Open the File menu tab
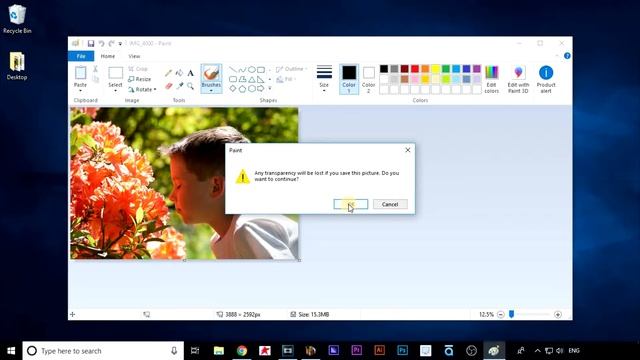 pyautogui.click(x=81, y=56)
